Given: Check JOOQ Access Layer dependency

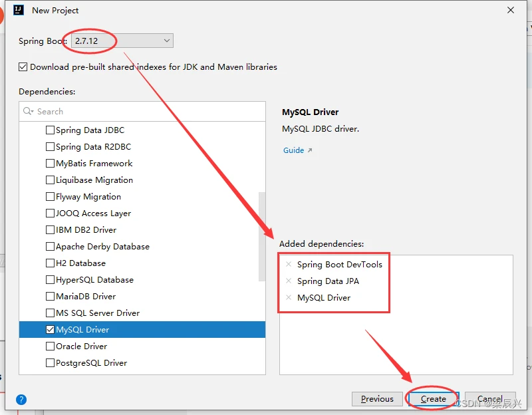Looking at the screenshot, I should click(50, 213).
